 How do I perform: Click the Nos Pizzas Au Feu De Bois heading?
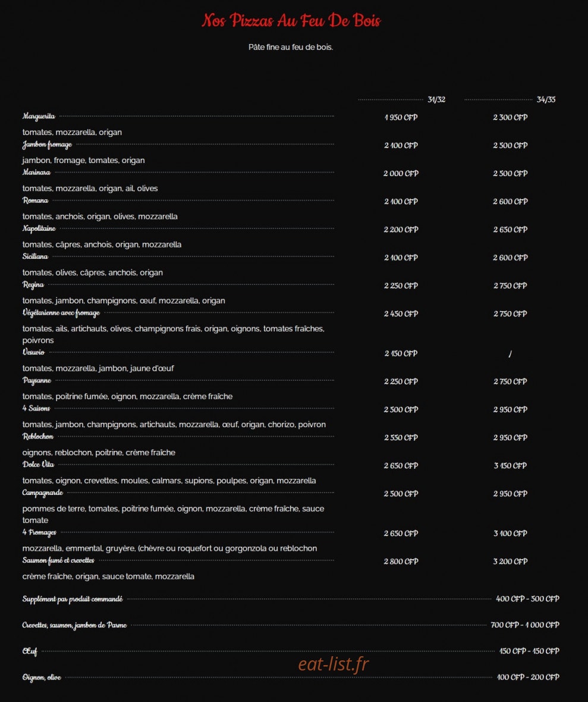291,20
